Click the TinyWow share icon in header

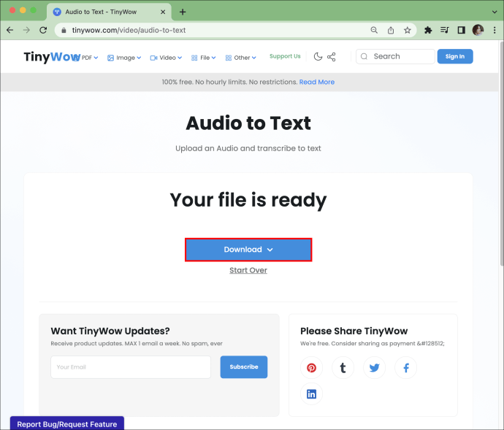point(332,57)
